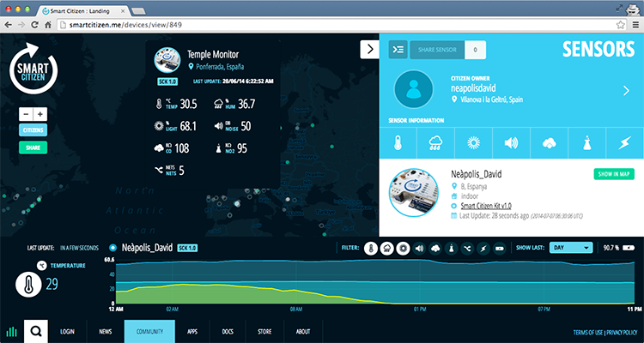This screenshot has height=343, width=644.
Task: Collapse the Sensors panel with the arrow button
Action: [369, 49]
